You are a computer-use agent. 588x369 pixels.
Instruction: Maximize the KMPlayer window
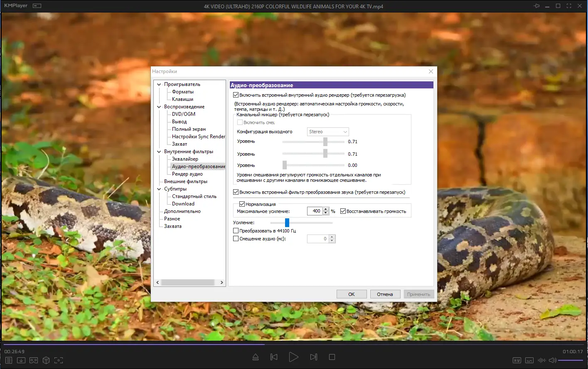(558, 6)
